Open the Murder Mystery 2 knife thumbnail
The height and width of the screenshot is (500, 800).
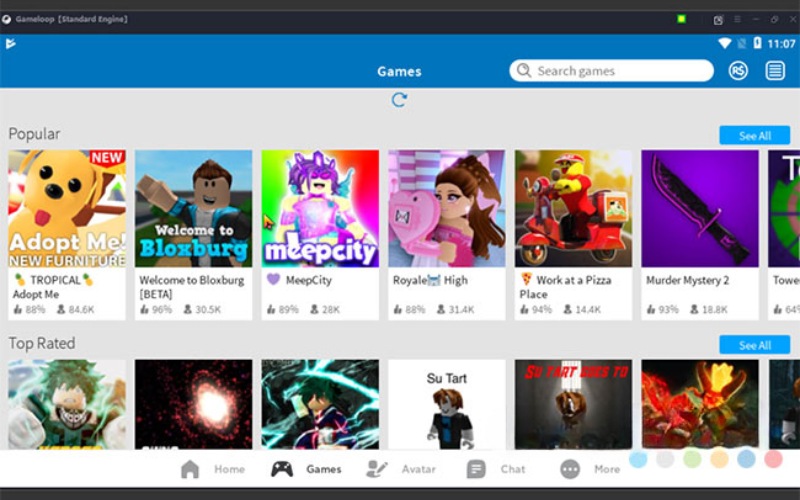[x=699, y=208]
